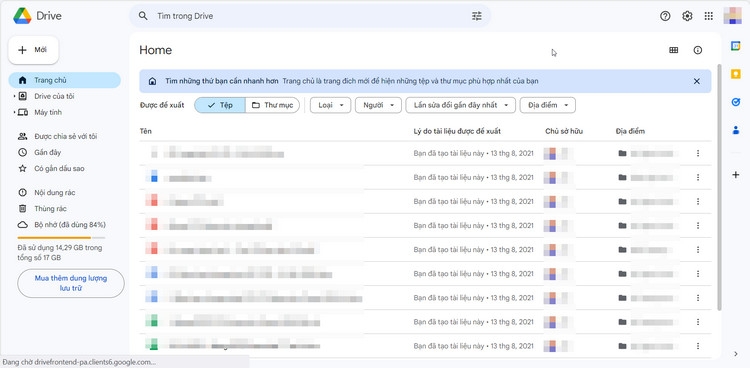Open the Địa điểm dropdown
Screen dimensions: 750x368
548,105
